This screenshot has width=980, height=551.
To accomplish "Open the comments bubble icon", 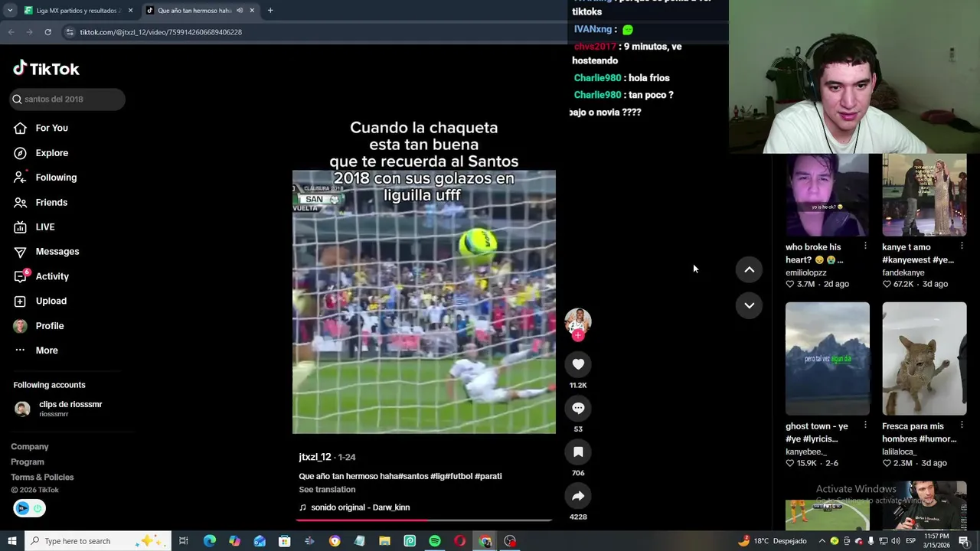I will point(578,409).
